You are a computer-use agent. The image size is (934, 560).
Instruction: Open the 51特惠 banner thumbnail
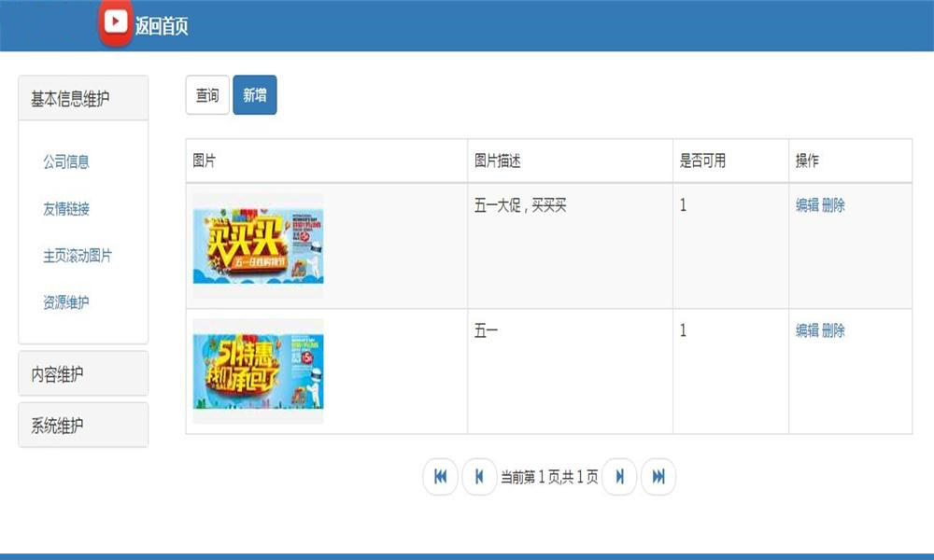[259, 371]
